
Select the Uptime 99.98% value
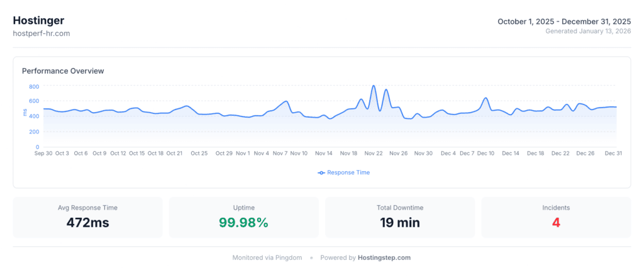tap(243, 222)
